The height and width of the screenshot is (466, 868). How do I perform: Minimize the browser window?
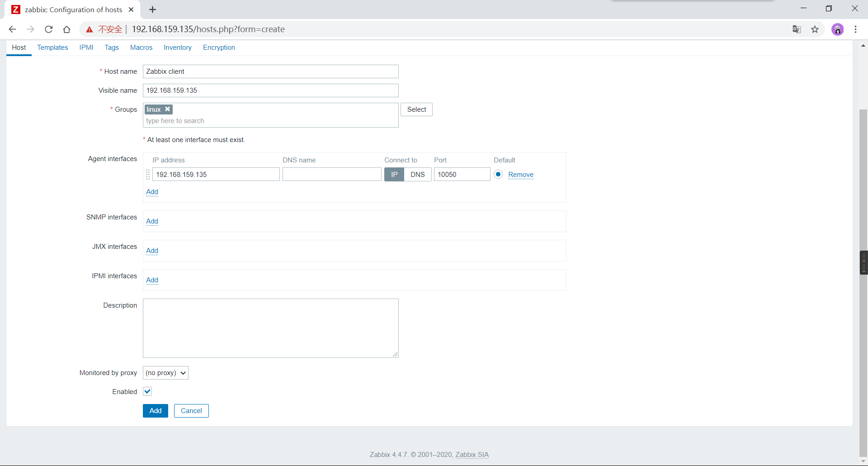click(x=803, y=8)
